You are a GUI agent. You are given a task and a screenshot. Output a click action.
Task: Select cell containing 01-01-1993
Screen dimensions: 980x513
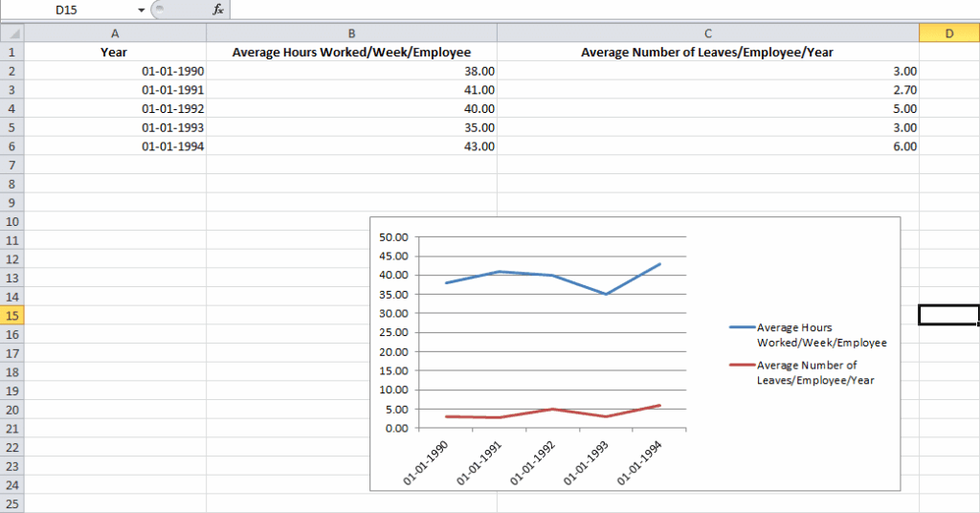tap(115, 127)
